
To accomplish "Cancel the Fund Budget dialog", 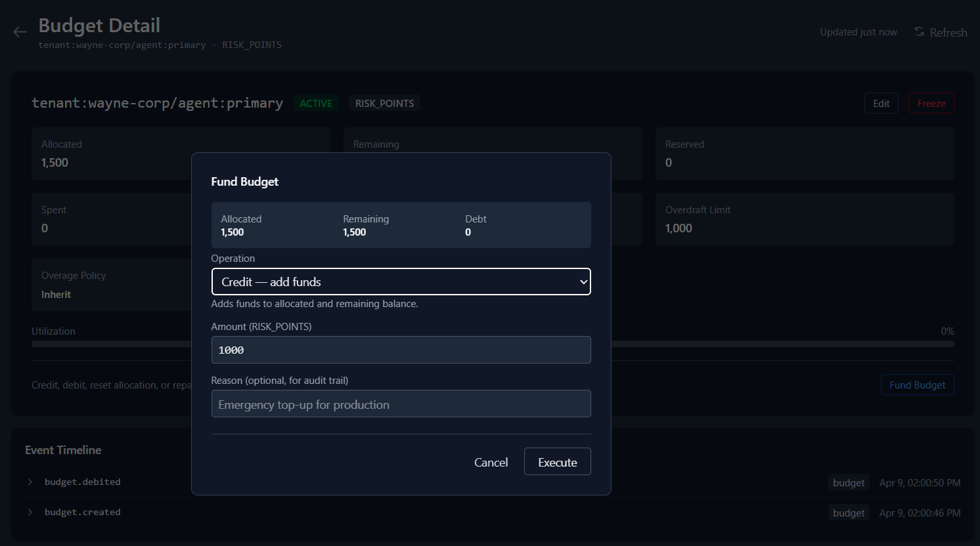I will (x=491, y=461).
